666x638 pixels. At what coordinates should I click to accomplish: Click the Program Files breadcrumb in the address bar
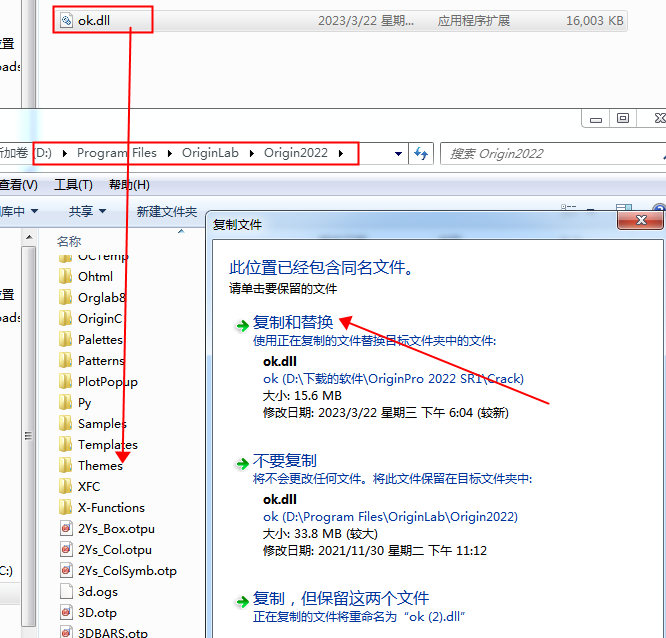point(116,153)
